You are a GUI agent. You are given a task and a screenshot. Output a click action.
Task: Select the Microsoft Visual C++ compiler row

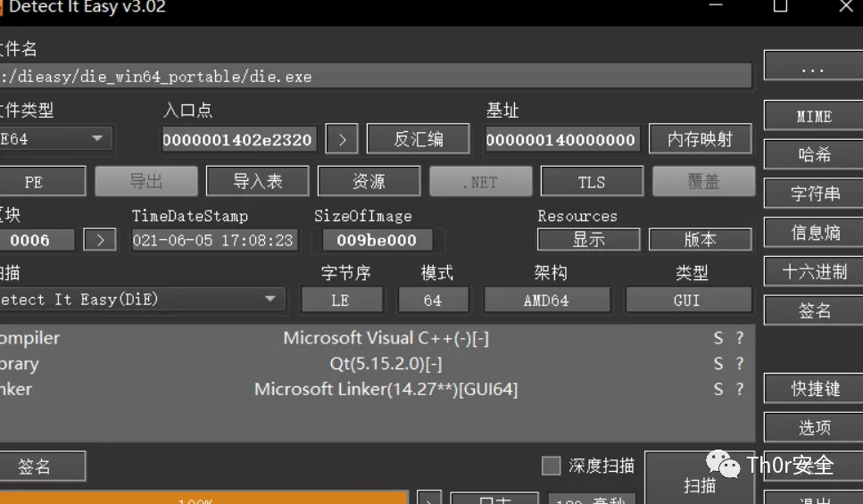(x=377, y=338)
